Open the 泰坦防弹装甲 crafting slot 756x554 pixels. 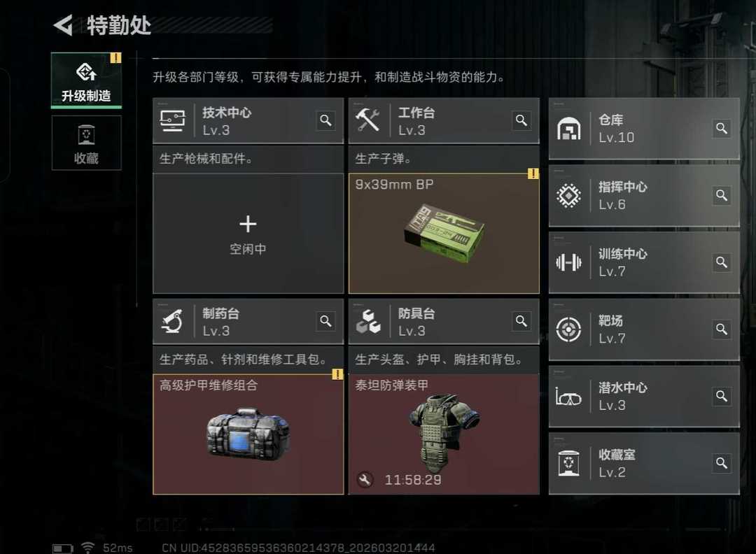444,434
